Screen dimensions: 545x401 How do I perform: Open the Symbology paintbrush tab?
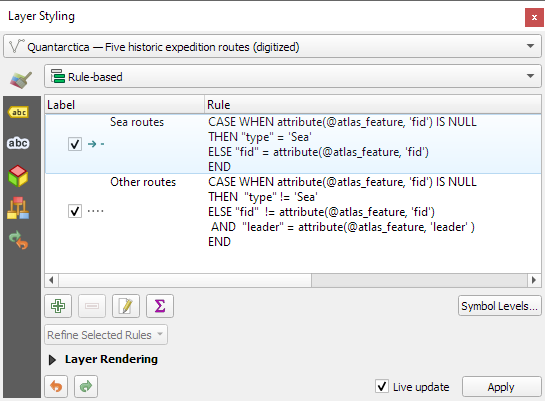tap(21, 80)
